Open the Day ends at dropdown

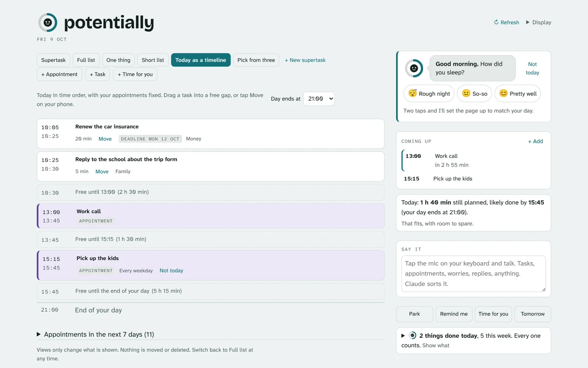(x=319, y=99)
